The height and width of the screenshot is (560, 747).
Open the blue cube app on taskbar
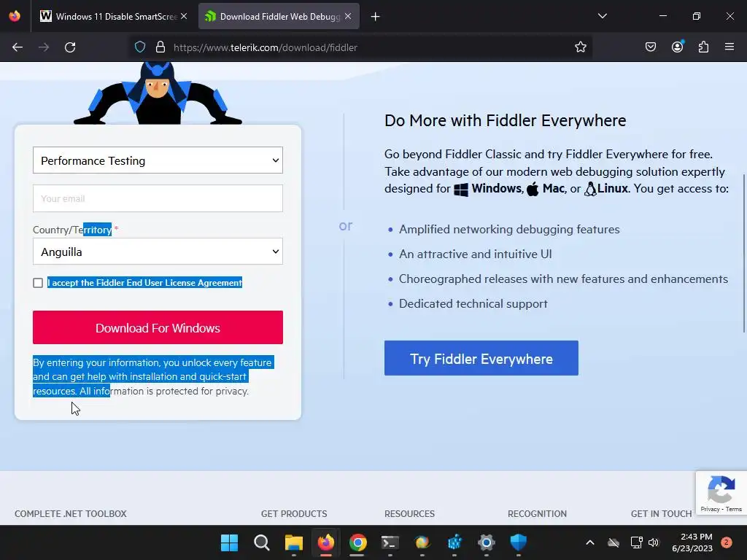click(454, 542)
